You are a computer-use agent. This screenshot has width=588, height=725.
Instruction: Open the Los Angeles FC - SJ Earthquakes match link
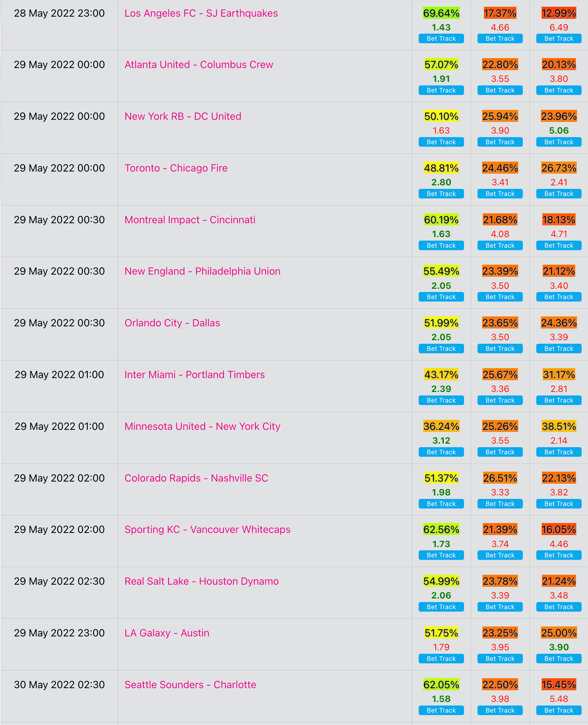(201, 13)
